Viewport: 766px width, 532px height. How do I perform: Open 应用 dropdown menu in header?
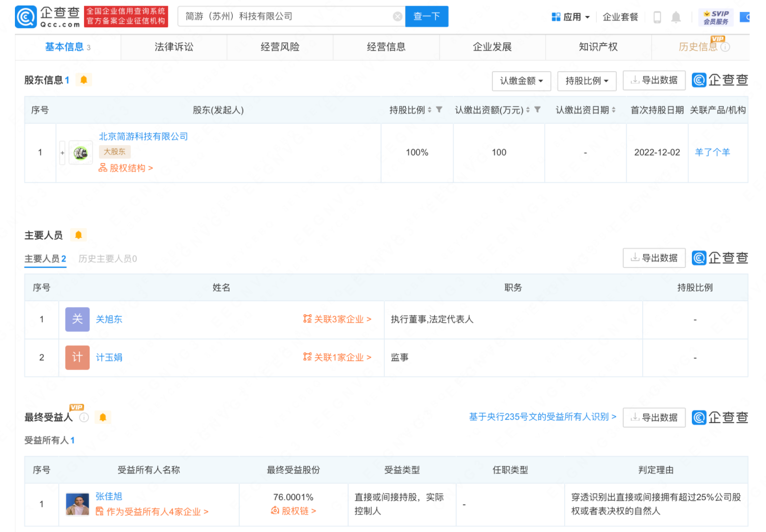[571, 17]
